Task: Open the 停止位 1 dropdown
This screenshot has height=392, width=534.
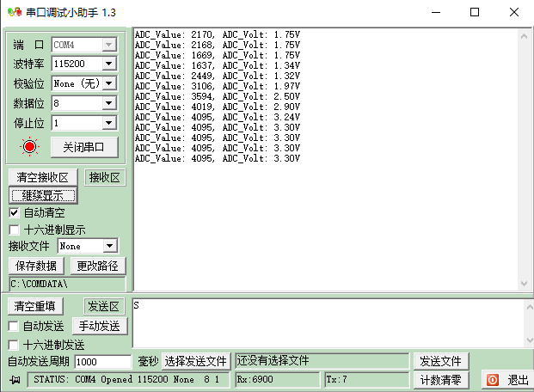Action: (109, 123)
